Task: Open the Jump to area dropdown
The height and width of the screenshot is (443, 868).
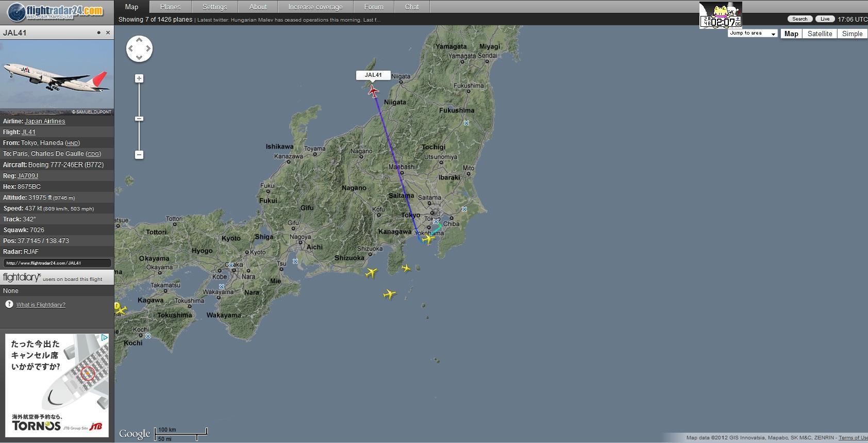Action: tap(753, 33)
